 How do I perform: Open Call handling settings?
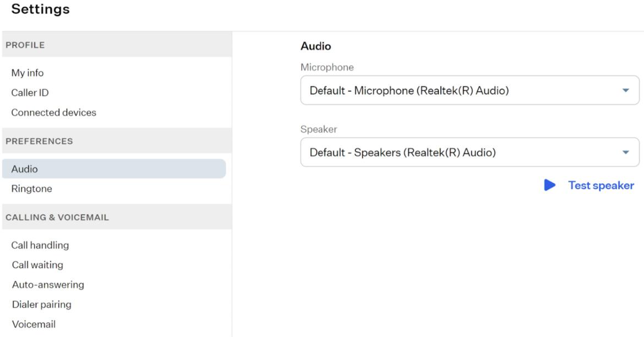[x=40, y=245]
